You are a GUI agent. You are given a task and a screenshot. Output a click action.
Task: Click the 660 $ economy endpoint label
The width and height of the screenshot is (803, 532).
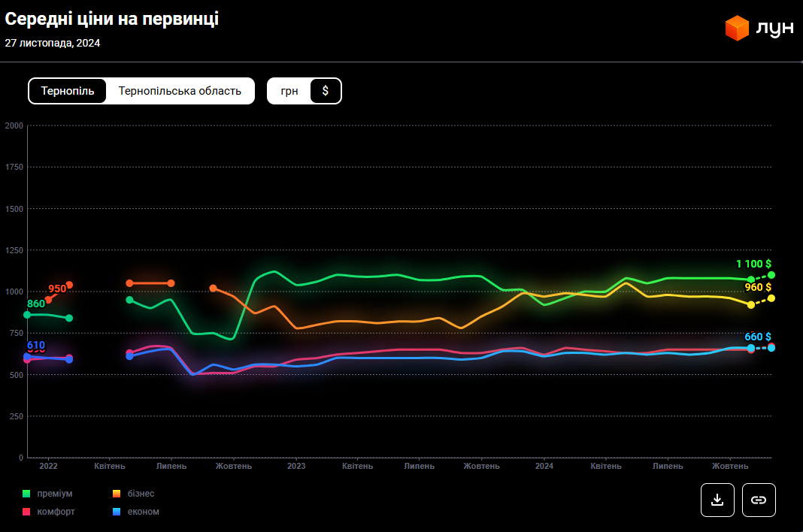758,337
